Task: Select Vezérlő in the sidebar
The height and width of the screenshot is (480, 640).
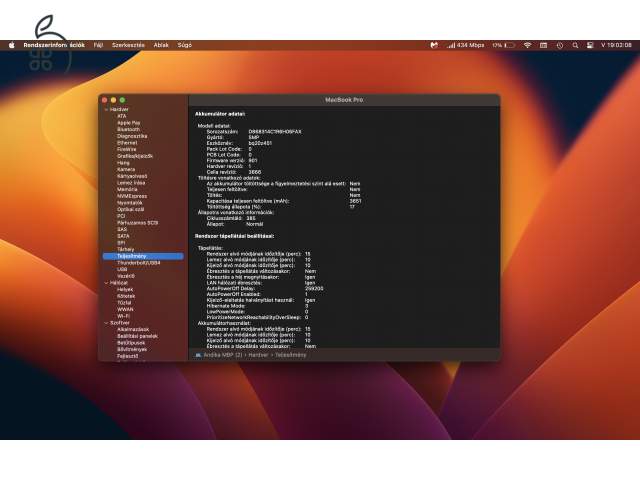Action: (x=126, y=276)
